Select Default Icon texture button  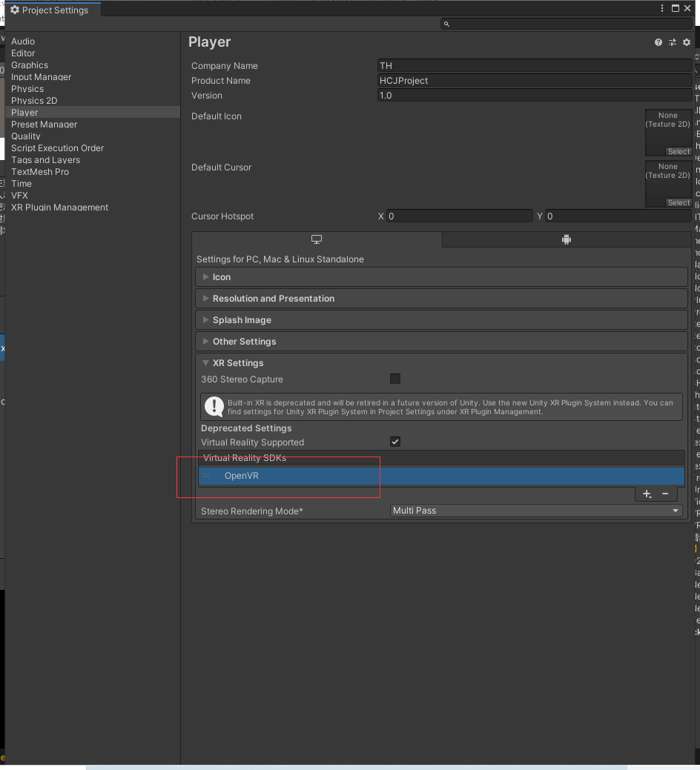679,152
